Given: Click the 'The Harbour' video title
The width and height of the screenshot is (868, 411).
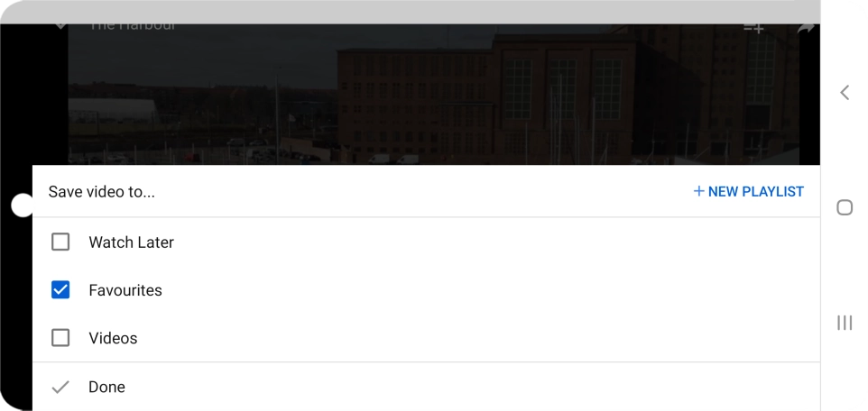Looking at the screenshot, I should (x=133, y=27).
